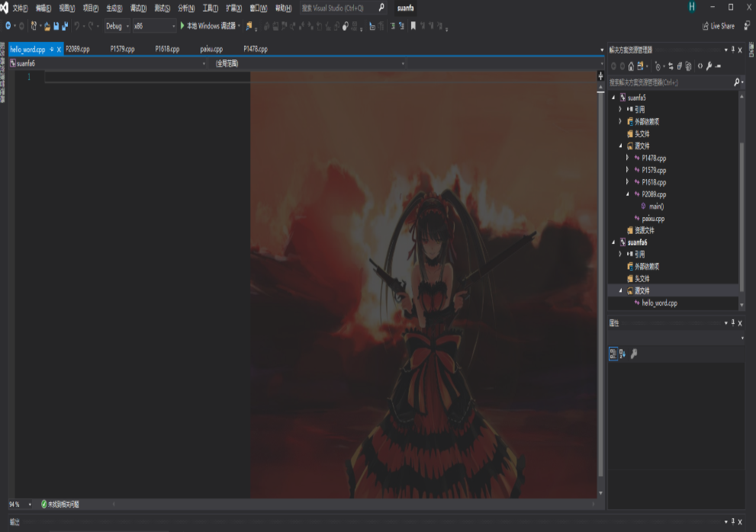Collapse the suanfa5 project node

[x=614, y=98]
